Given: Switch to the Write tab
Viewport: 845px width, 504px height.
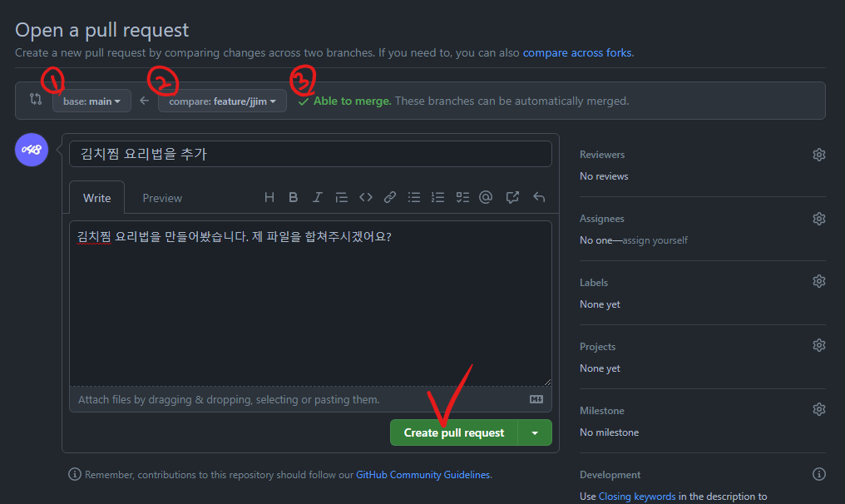Looking at the screenshot, I should click(97, 198).
